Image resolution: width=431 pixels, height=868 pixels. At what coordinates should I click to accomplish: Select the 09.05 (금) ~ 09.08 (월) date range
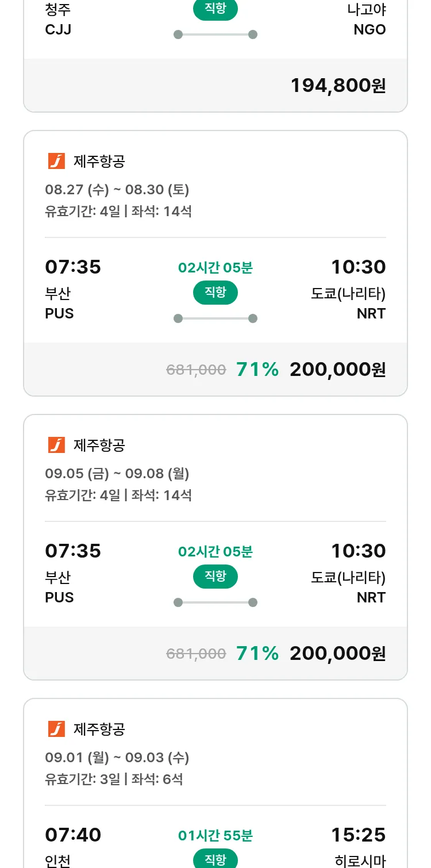click(117, 474)
